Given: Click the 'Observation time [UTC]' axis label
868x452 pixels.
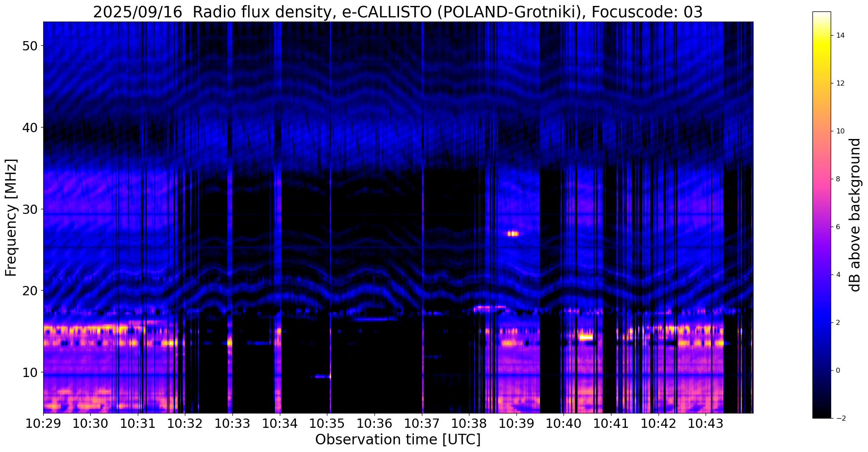Looking at the screenshot, I should pyautogui.click(x=398, y=440).
